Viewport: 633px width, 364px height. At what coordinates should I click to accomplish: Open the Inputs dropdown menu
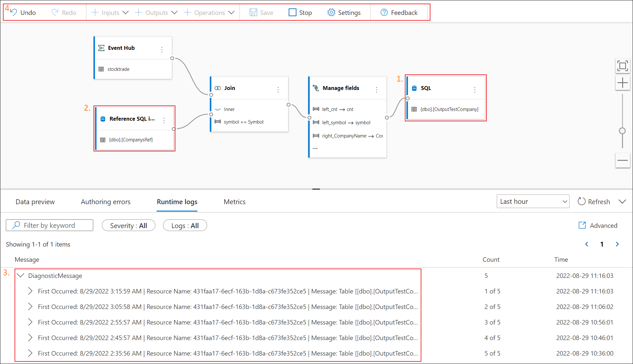tap(110, 13)
